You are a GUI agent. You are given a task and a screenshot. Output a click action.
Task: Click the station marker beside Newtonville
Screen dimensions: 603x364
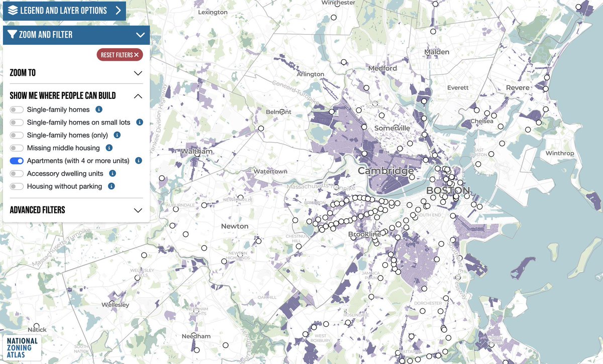click(241, 197)
